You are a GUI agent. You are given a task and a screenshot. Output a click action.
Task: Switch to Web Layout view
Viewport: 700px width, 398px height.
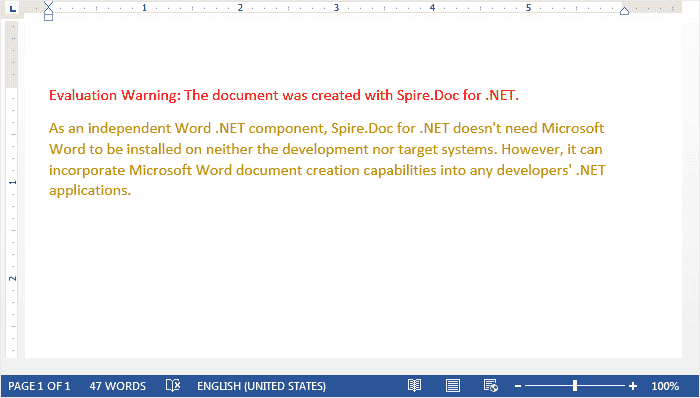[491, 386]
